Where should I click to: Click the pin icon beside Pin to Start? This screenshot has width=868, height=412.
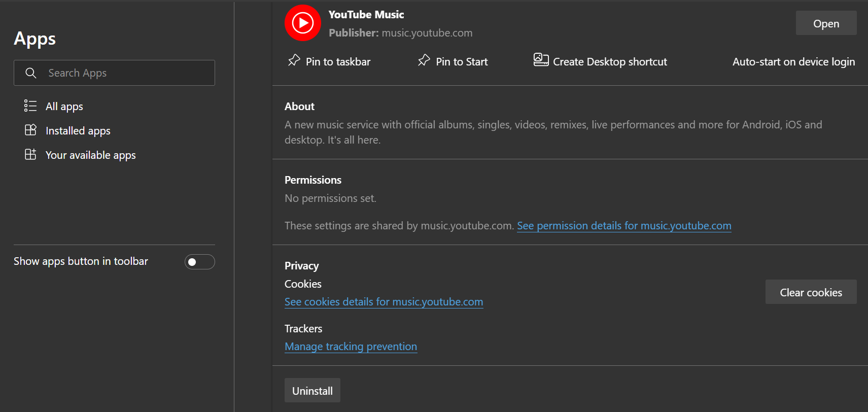[424, 60]
